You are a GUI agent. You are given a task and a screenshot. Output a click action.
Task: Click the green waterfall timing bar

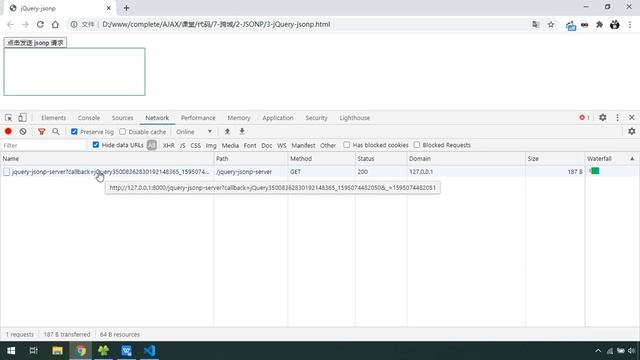pos(595,171)
